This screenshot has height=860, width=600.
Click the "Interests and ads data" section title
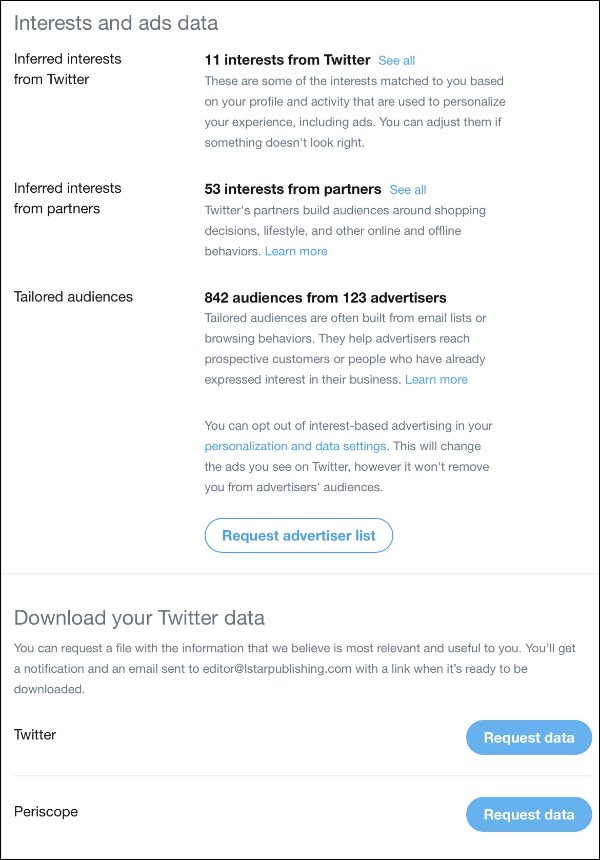(x=117, y=22)
